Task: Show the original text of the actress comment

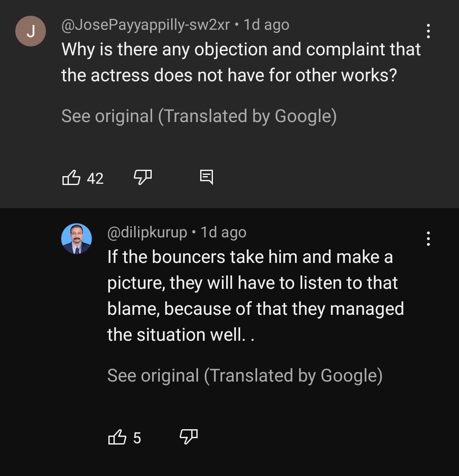Action: (x=199, y=116)
